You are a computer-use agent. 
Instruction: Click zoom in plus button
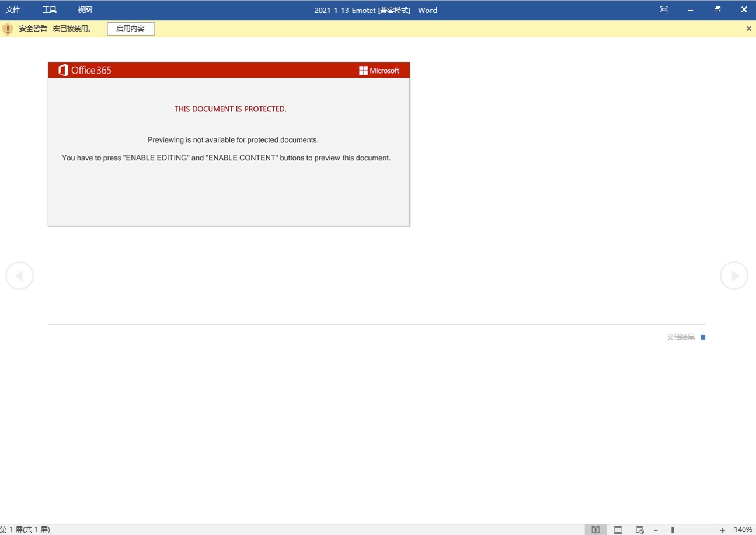[723, 530]
